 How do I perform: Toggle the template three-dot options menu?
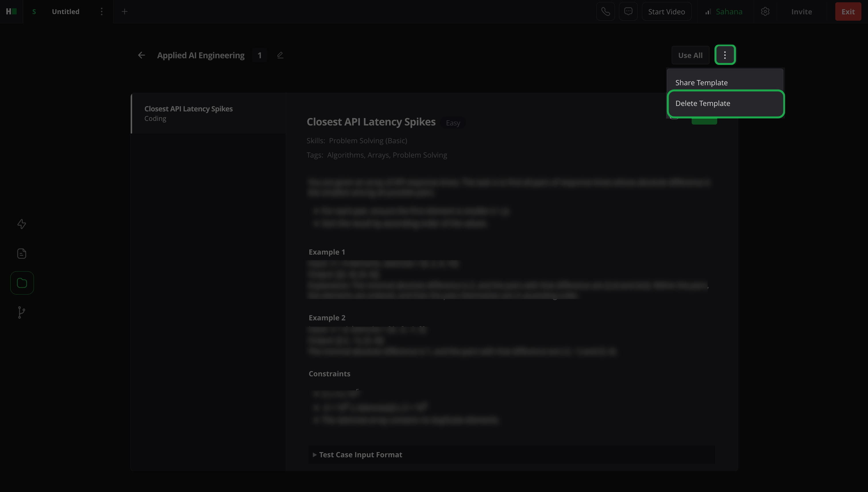(725, 55)
